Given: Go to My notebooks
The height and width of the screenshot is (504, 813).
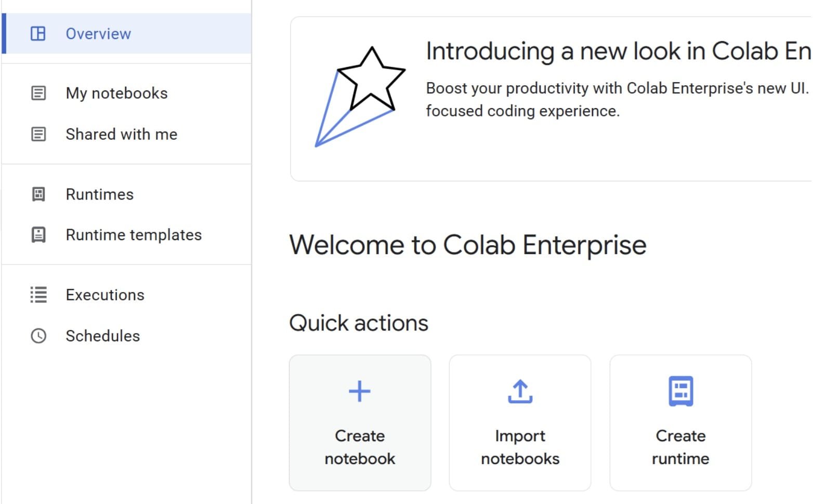Looking at the screenshot, I should [116, 93].
